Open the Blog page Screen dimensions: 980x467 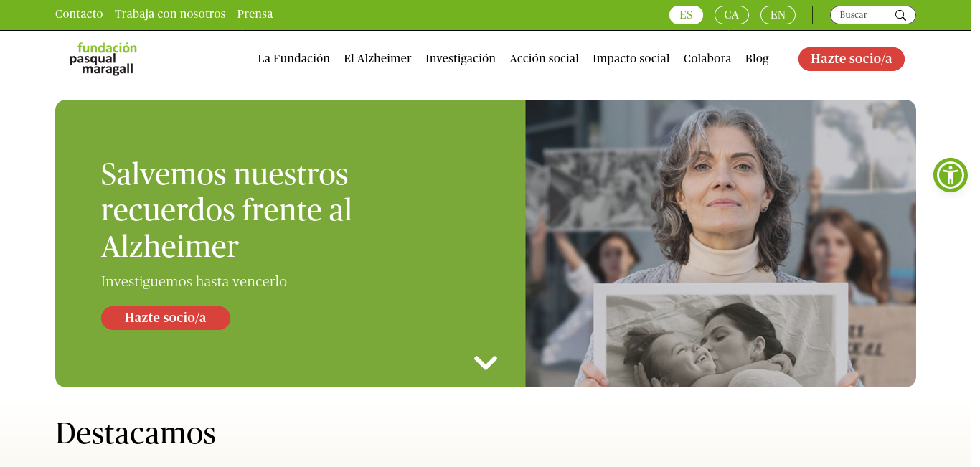click(757, 59)
